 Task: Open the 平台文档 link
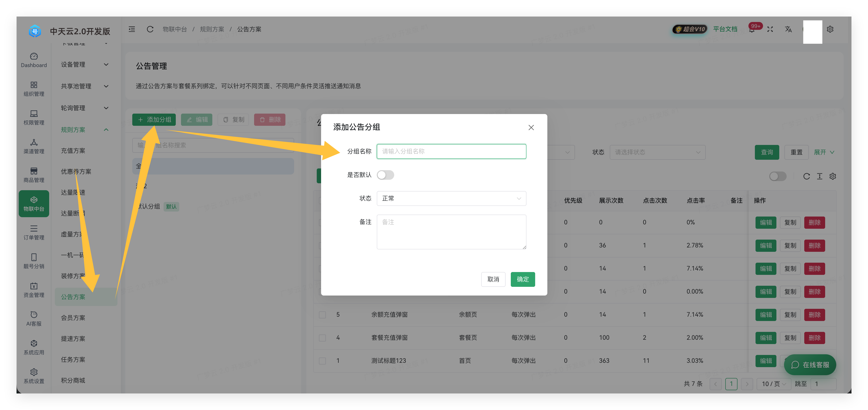(725, 29)
